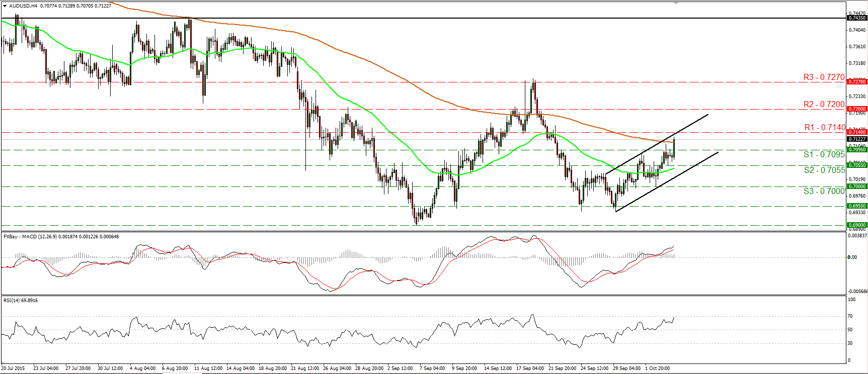Click the 30 Jul 12:00 date label

click(110, 368)
